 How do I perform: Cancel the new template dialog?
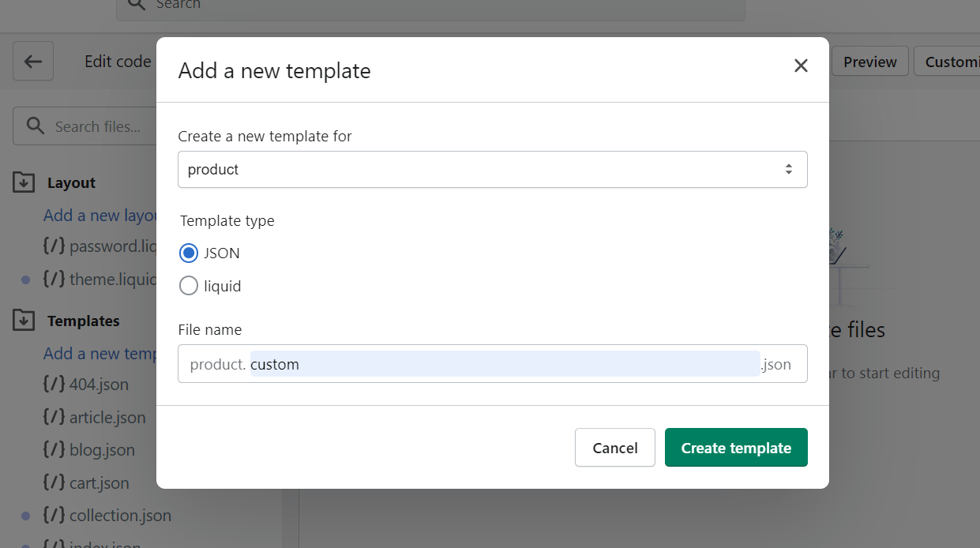(615, 448)
